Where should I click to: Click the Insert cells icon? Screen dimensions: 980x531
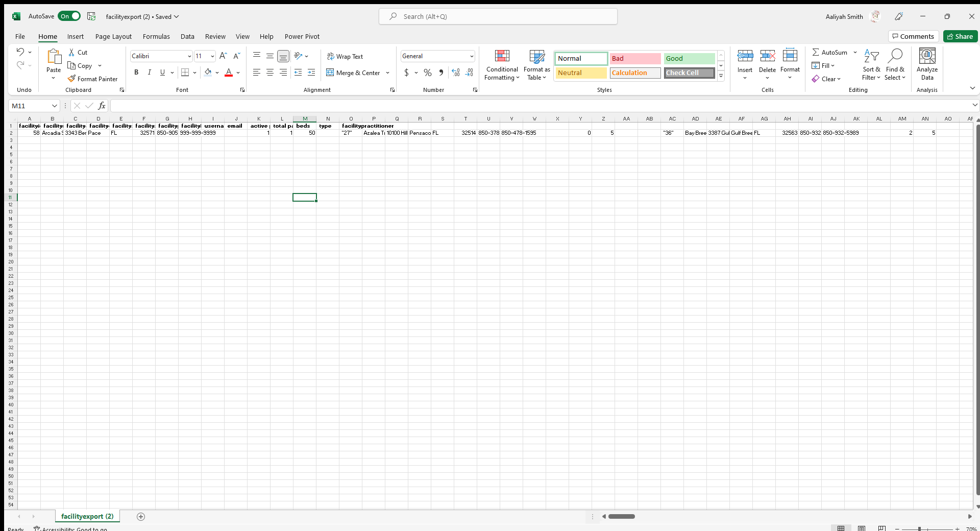745,56
